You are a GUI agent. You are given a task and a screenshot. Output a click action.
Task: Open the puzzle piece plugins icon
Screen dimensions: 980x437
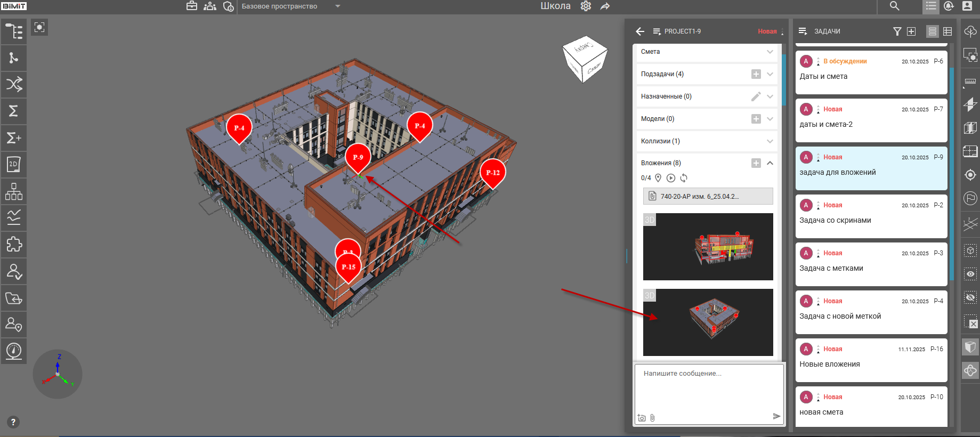pyautogui.click(x=14, y=245)
